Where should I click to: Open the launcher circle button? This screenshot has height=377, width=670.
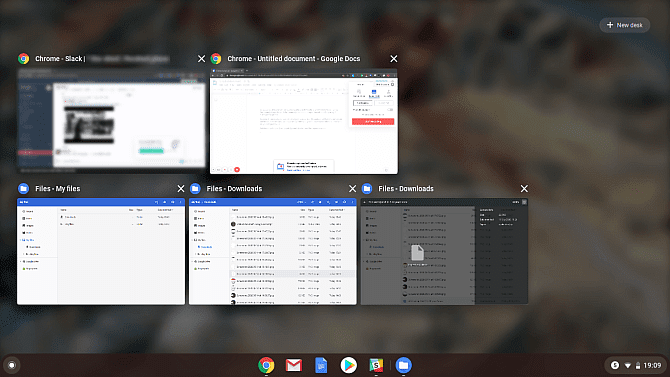coord(12,365)
